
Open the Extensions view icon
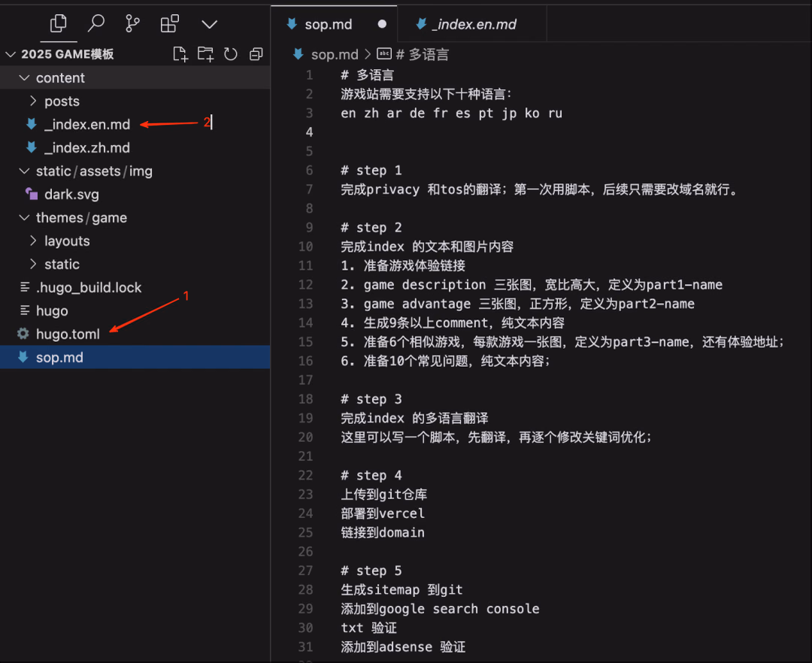[x=169, y=24]
